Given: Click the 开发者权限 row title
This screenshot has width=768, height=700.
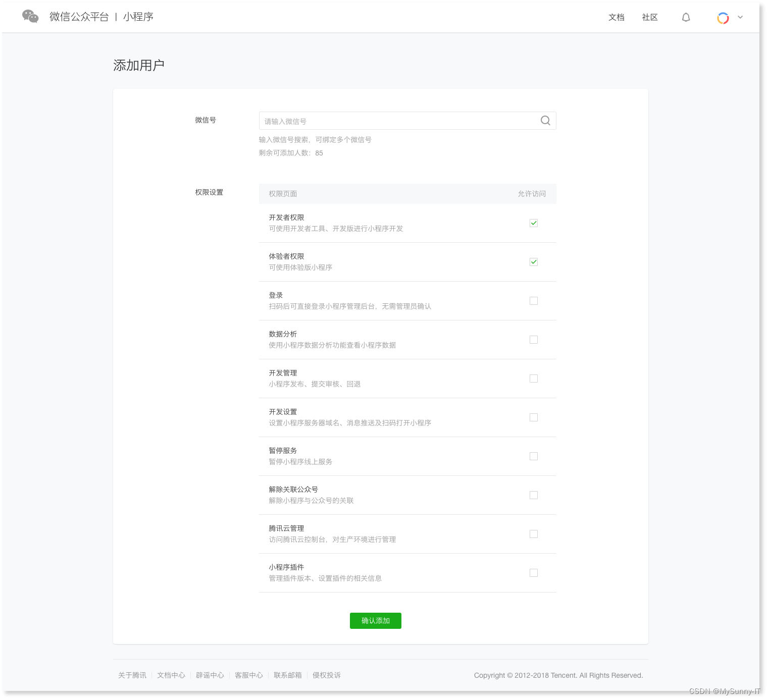Looking at the screenshot, I should click(286, 218).
